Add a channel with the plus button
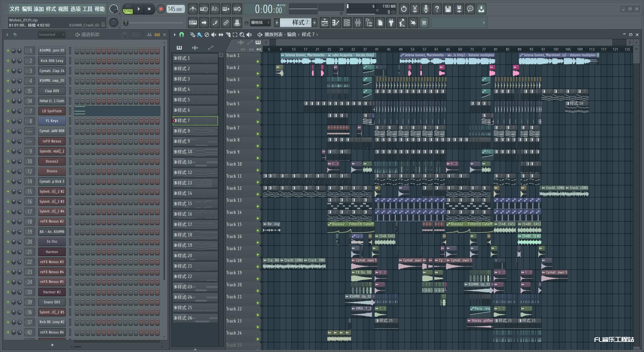 click(52, 345)
